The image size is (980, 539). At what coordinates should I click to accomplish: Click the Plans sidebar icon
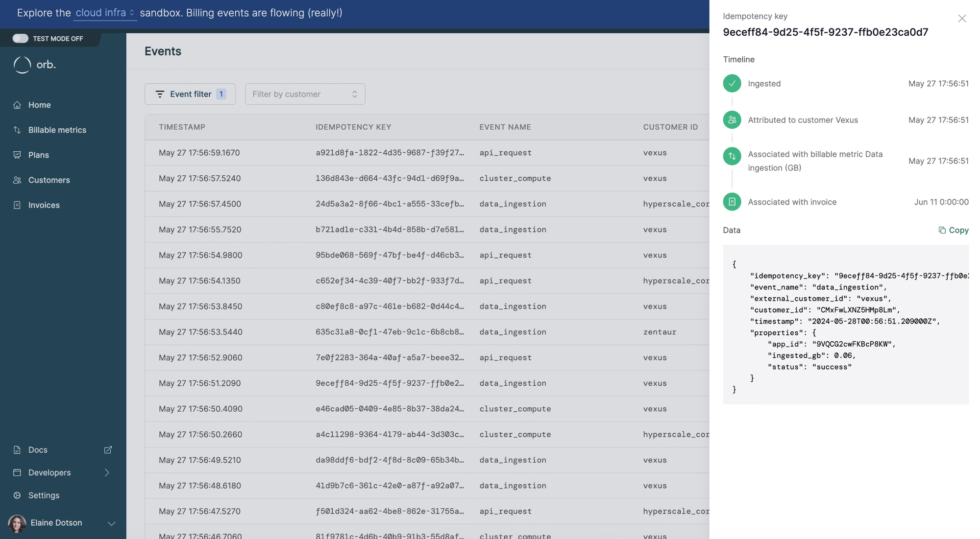(x=17, y=155)
